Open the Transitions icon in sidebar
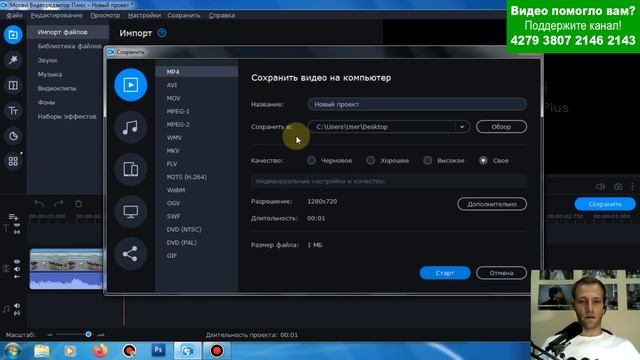The height and width of the screenshot is (360, 640). [x=13, y=85]
